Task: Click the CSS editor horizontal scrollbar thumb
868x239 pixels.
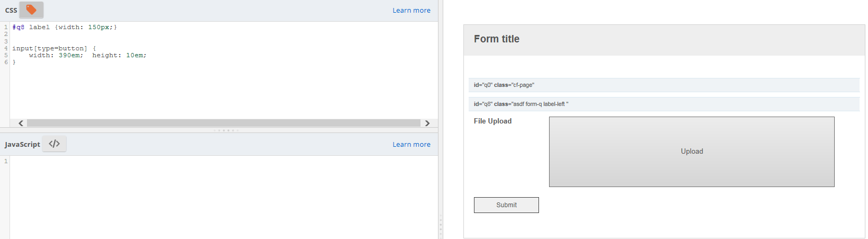Action: tap(224, 123)
